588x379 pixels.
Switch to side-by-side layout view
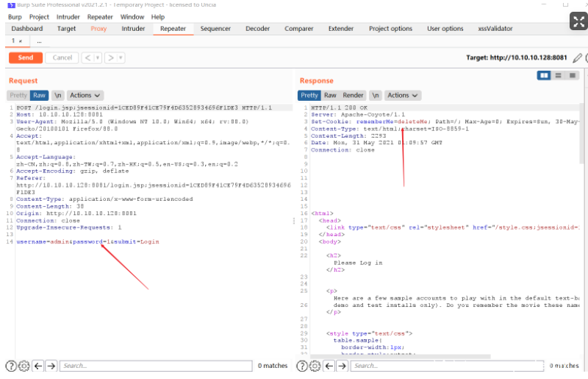[x=544, y=75]
